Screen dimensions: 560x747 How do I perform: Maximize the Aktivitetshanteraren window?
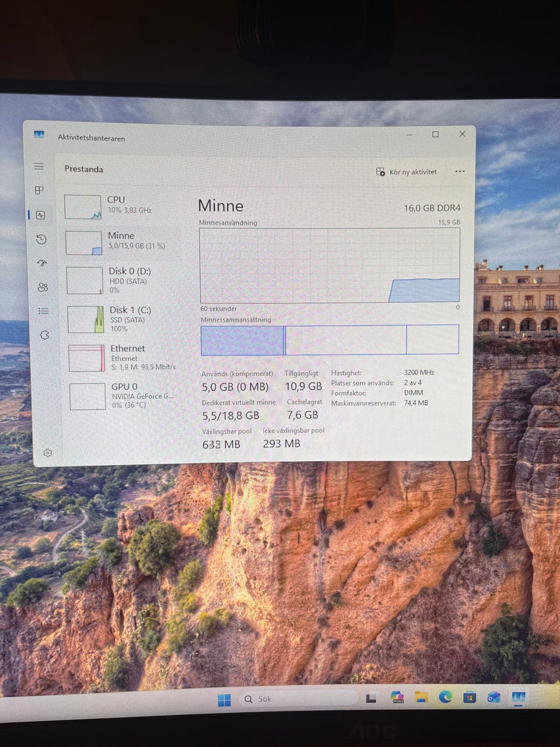click(435, 134)
